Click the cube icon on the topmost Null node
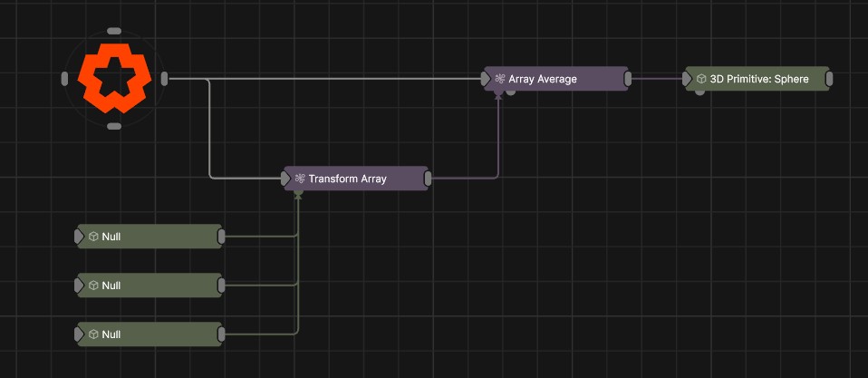The image size is (868, 378). tap(92, 237)
